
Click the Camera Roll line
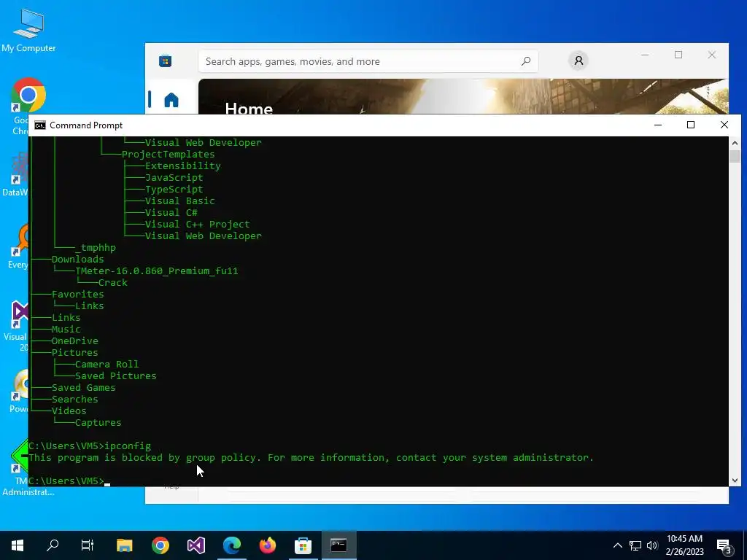pos(107,365)
